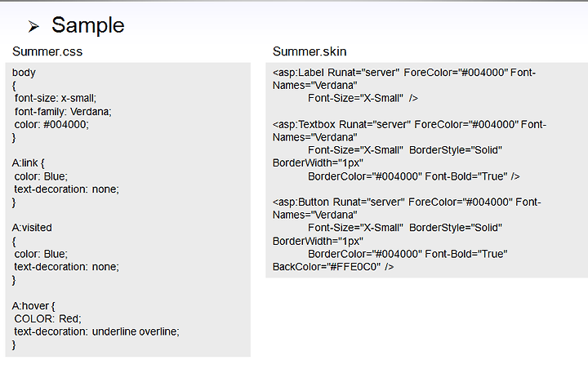
Task: Click the A:link selector
Action: pos(28,163)
